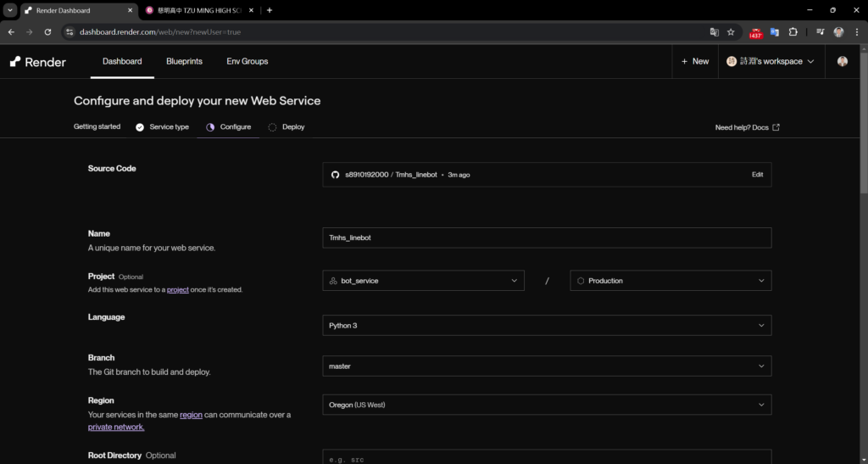The image size is (868, 464).
Task: Switch to the Dashboard nav item
Action: click(x=122, y=61)
